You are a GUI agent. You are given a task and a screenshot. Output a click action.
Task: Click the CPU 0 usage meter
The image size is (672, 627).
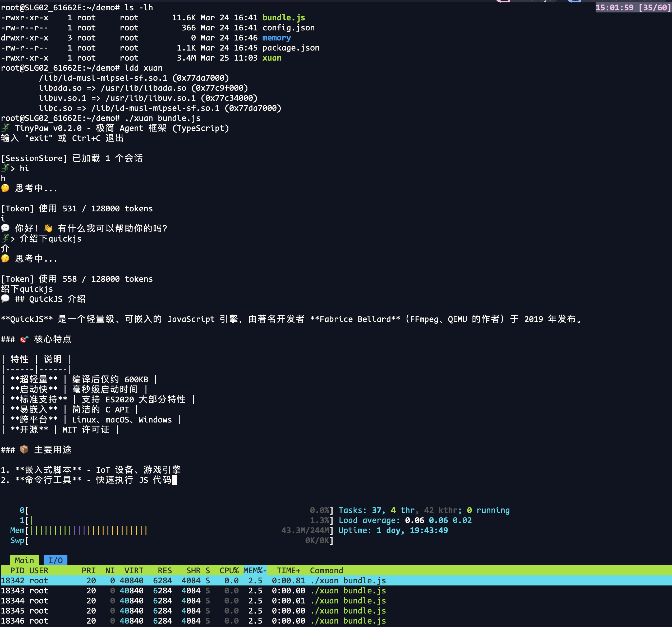(x=176, y=510)
